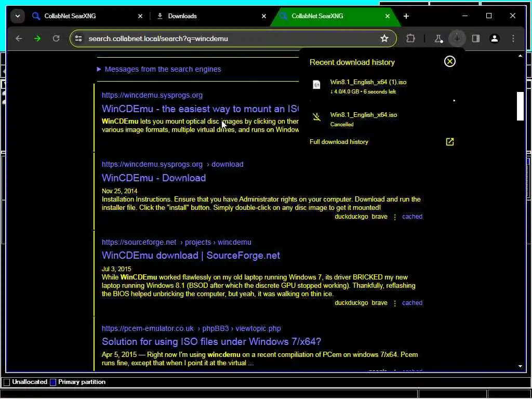532x399 pixels.
Task: Open WinCDEmu easiest way to mount result
Action: coord(200,109)
